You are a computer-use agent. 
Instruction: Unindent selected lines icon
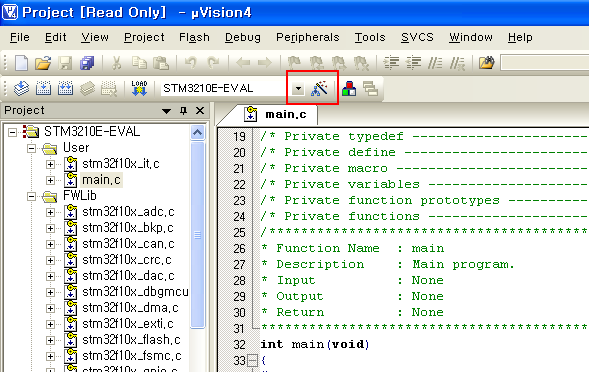(x=413, y=63)
